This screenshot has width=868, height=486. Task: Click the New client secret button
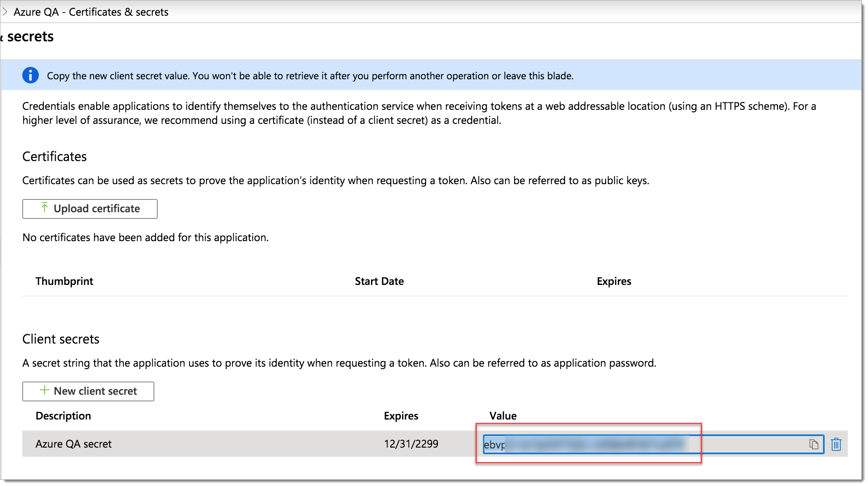click(88, 391)
